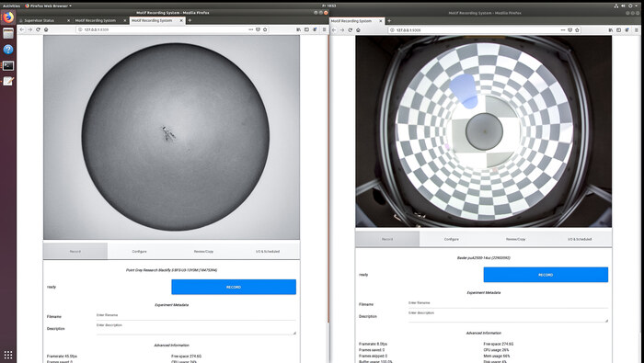Open Activities overview in top bar
The image size is (644, 363).
(11, 6)
